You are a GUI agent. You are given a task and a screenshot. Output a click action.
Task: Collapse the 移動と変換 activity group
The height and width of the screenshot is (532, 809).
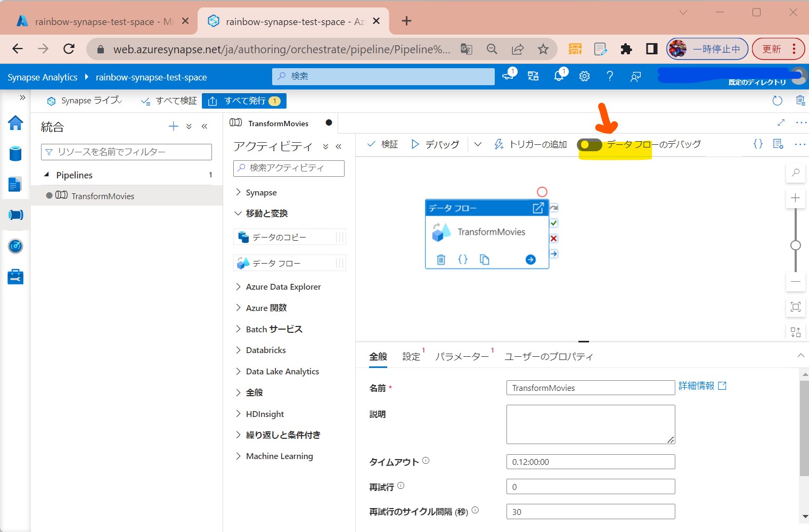[x=238, y=213]
